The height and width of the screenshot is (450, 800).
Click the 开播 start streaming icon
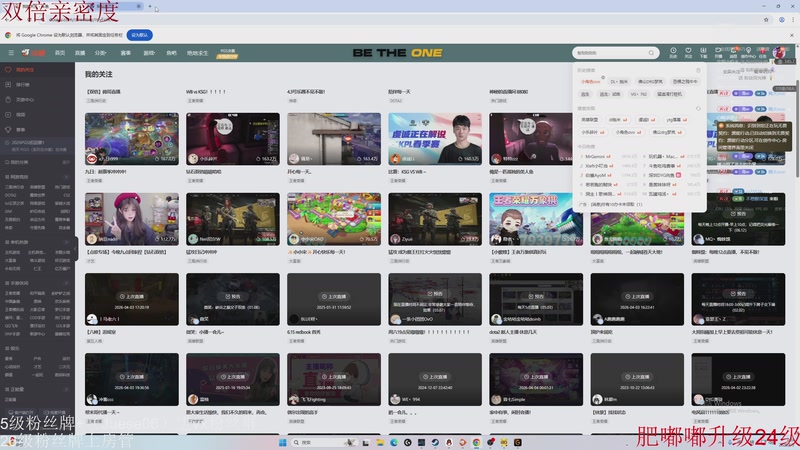point(718,52)
